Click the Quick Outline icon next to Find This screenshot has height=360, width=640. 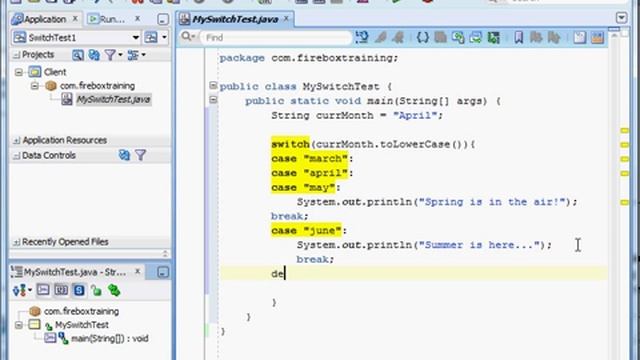[362, 38]
